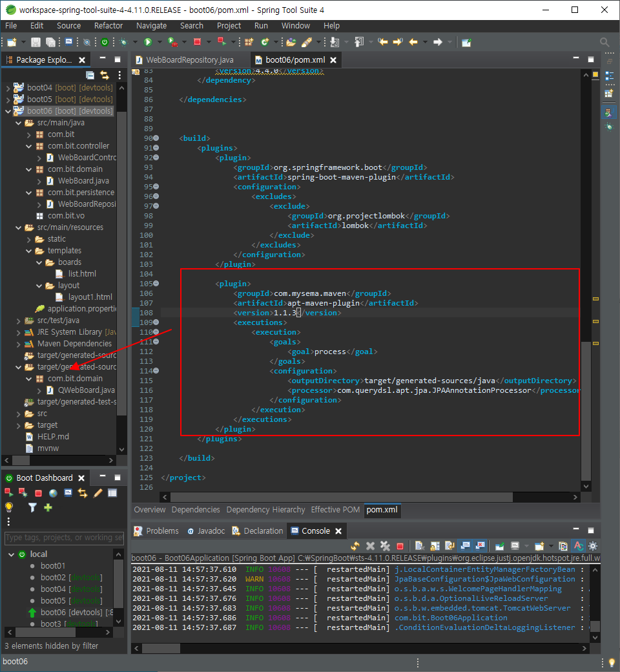The height and width of the screenshot is (672, 620).
Task: Toggle the funnel filter in Boot Dashboard
Action: [32, 507]
